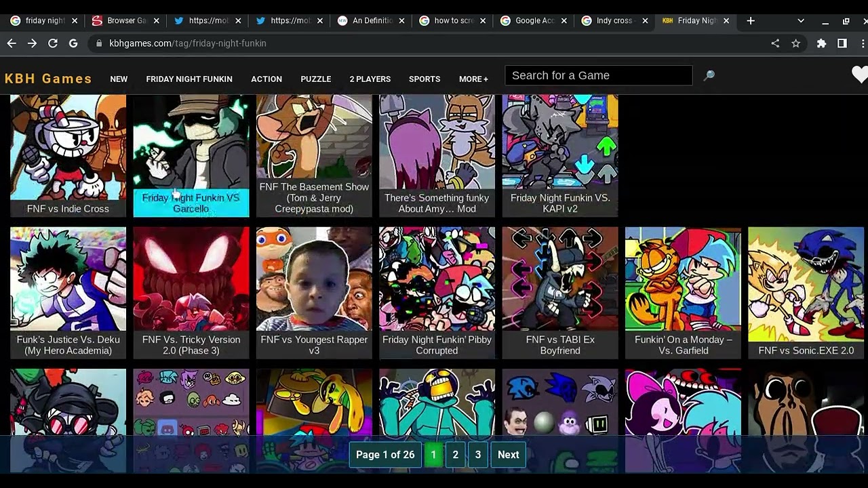The height and width of the screenshot is (488, 868).
Task: Click the search magnifier next to search box
Action: click(x=709, y=75)
